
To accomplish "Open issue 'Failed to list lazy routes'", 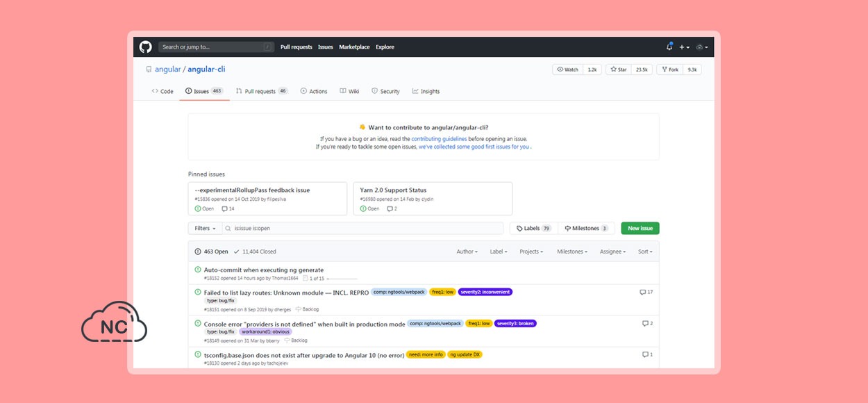I will point(287,293).
